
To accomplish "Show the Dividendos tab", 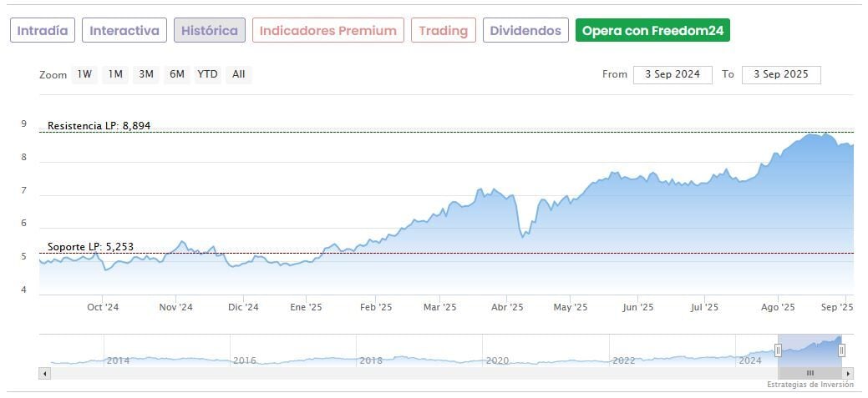I will [525, 31].
